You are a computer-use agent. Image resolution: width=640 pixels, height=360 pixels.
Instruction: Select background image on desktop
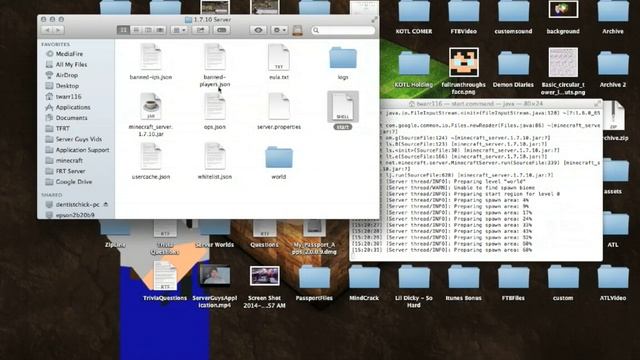pos(563,10)
